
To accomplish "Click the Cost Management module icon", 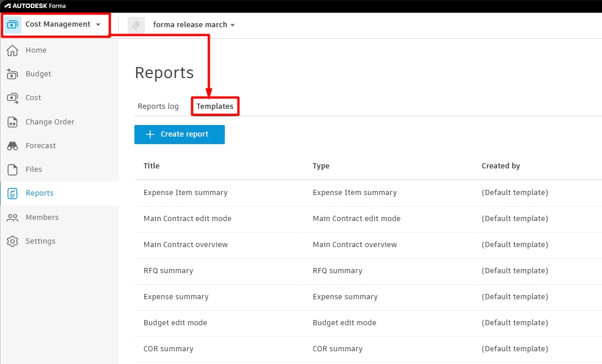I will click(x=12, y=24).
